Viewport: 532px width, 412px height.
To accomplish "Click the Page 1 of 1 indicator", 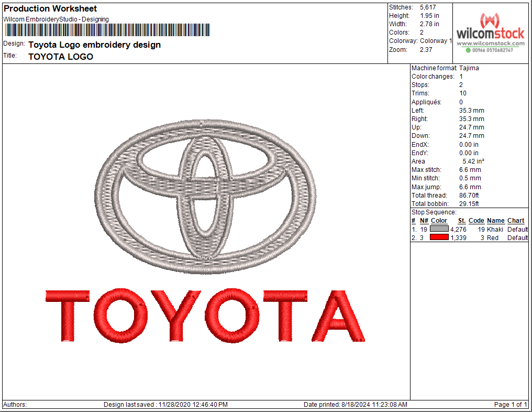I will 511,405.
